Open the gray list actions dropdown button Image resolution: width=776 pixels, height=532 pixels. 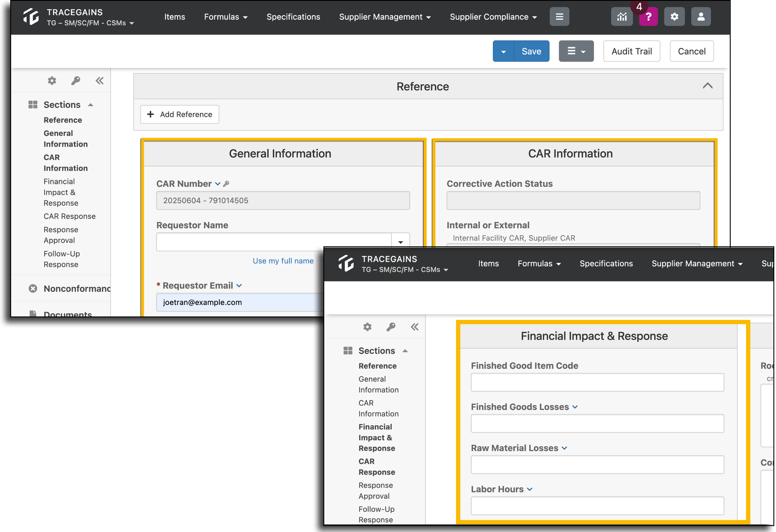(576, 51)
